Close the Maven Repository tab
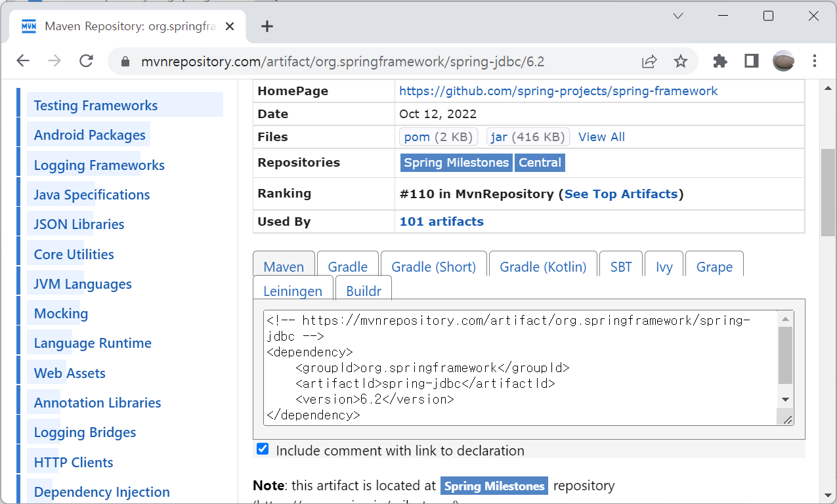Screen dimensions: 837x504 (x=230, y=26)
